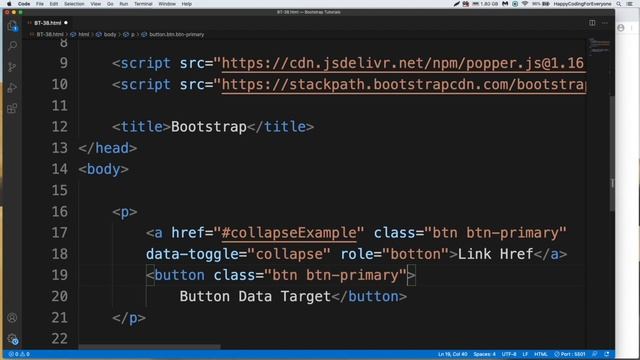Click the opening body tag on line 14
This screenshot has width=640, height=360.
point(103,169)
